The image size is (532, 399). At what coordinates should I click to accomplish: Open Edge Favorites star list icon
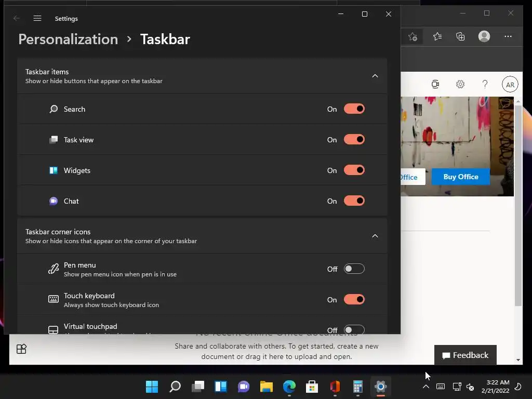coord(437,36)
